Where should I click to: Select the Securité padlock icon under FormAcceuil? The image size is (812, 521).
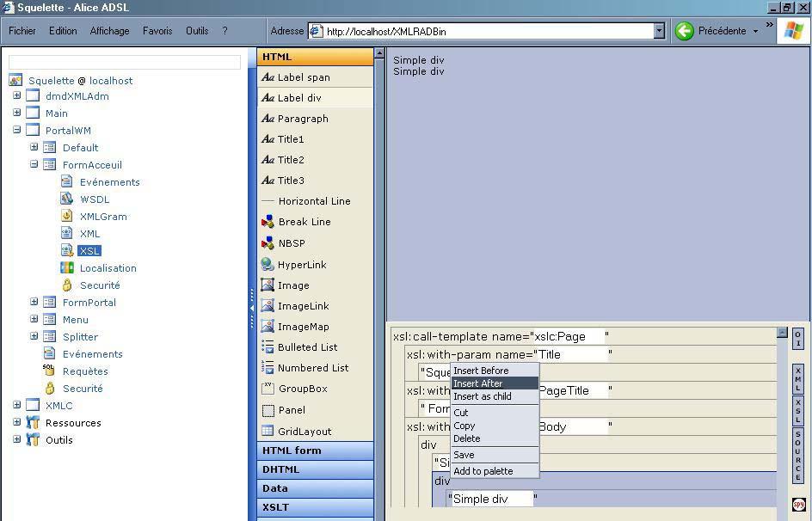[67, 285]
